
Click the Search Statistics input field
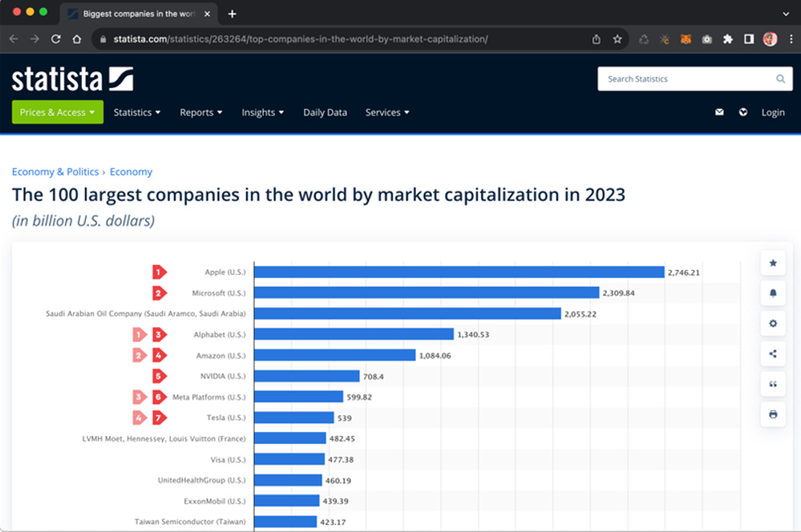695,79
